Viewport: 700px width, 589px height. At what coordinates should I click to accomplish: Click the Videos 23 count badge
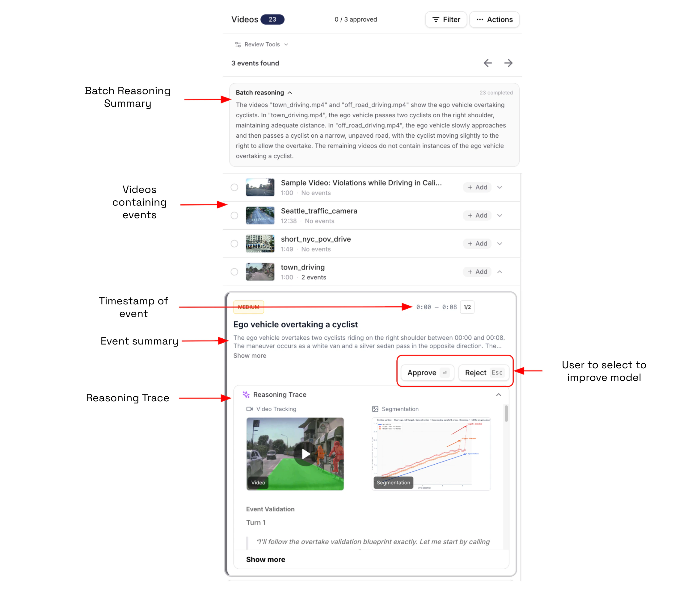pyautogui.click(x=272, y=19)
